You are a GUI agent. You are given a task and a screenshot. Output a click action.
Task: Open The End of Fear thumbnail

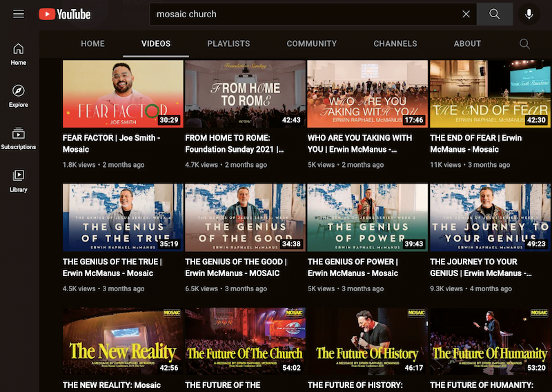tap(490, 94)
